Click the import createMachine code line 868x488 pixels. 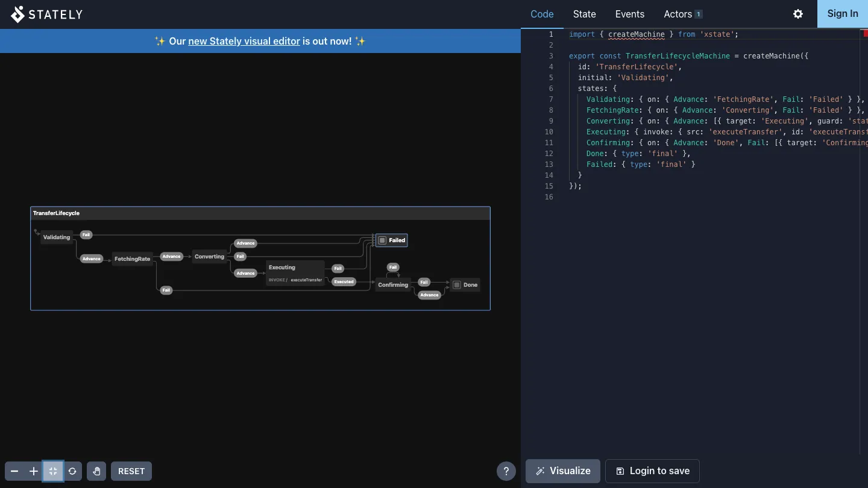[653, 34]
